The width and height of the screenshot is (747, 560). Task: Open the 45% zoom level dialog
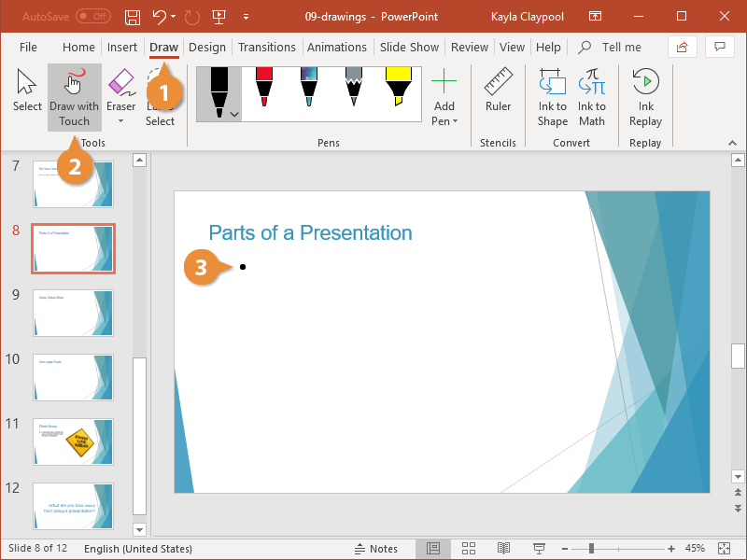click(x=695, y=549)
